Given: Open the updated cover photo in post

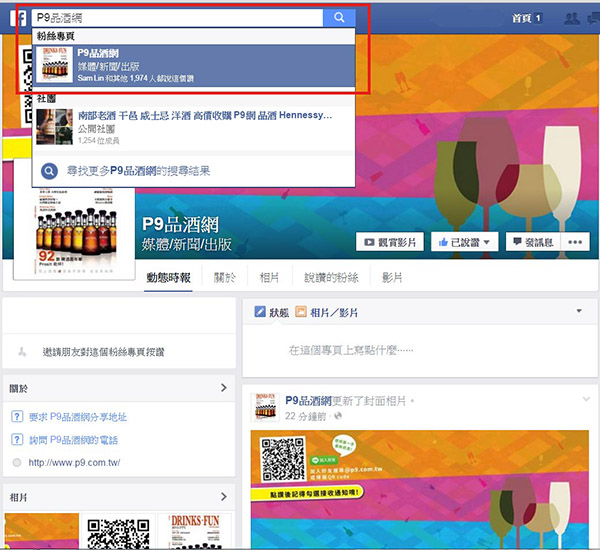Looking at the screenshot, I should tap(420, 489).
